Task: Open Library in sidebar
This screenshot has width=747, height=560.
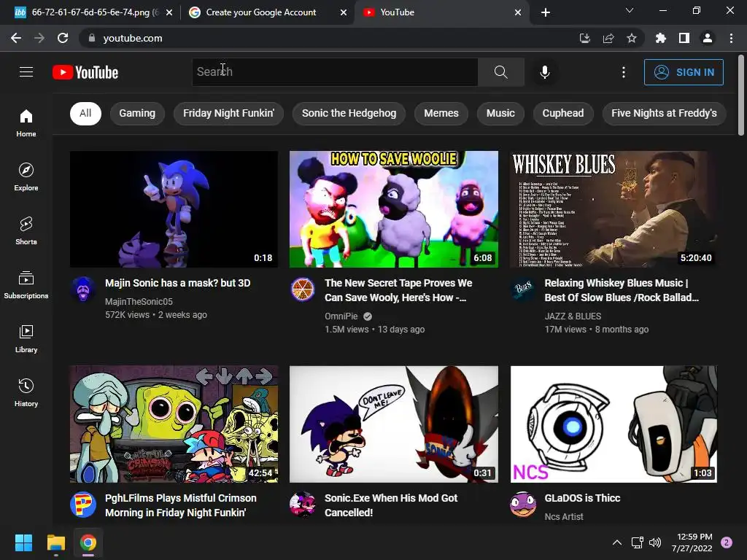Action: tap(26, 338)
